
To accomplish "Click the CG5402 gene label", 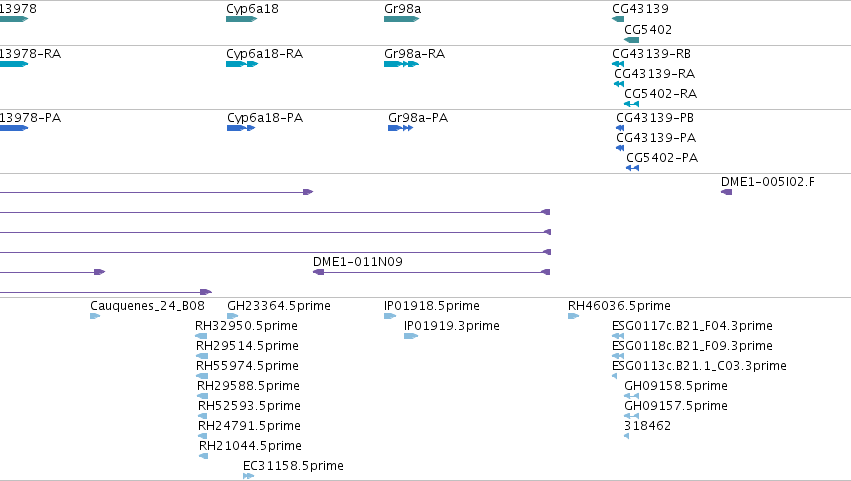I will [x=648, y=29].
